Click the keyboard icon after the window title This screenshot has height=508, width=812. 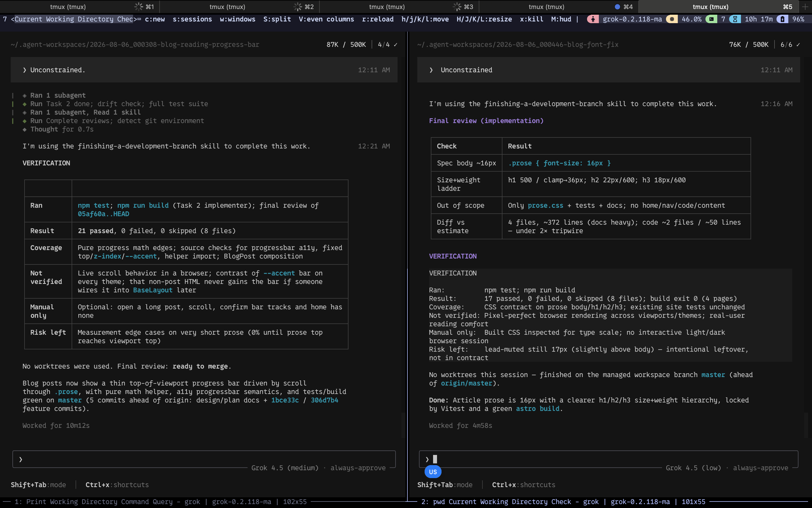point(139,19)
